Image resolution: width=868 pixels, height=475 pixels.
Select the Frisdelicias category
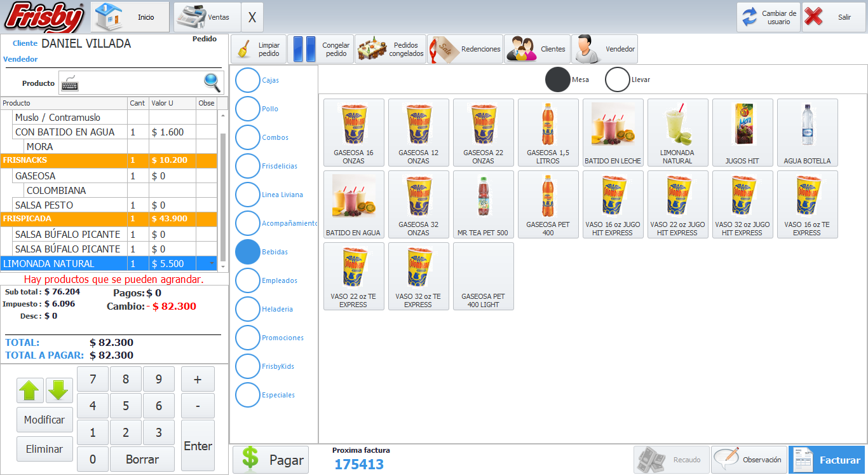click(x=248, y=166)
